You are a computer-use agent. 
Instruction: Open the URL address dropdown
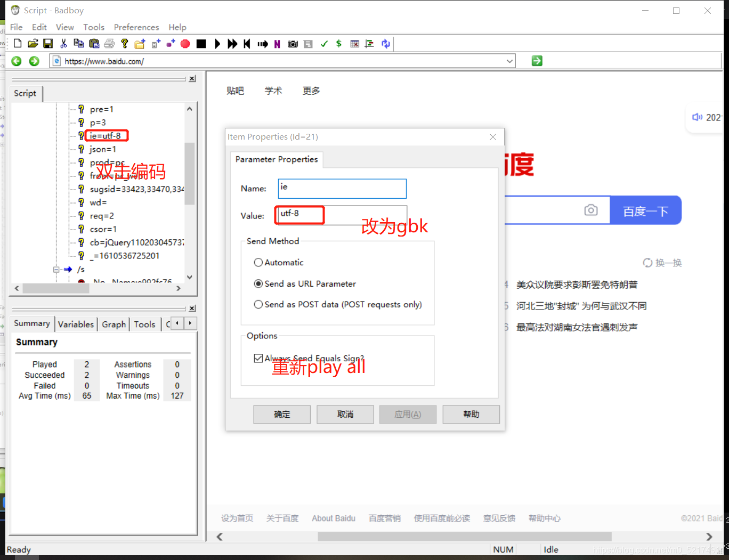(509, 61)
